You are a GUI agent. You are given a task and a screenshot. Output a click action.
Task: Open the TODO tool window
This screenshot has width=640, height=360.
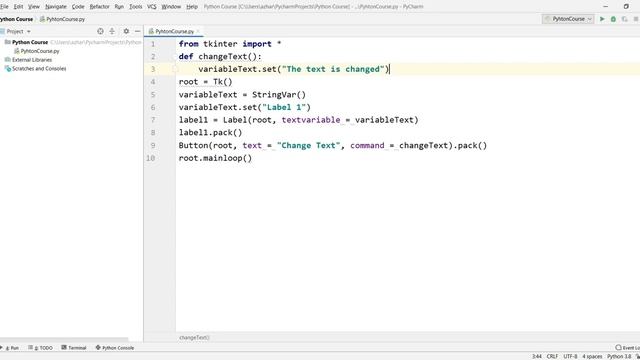point(41,348)
